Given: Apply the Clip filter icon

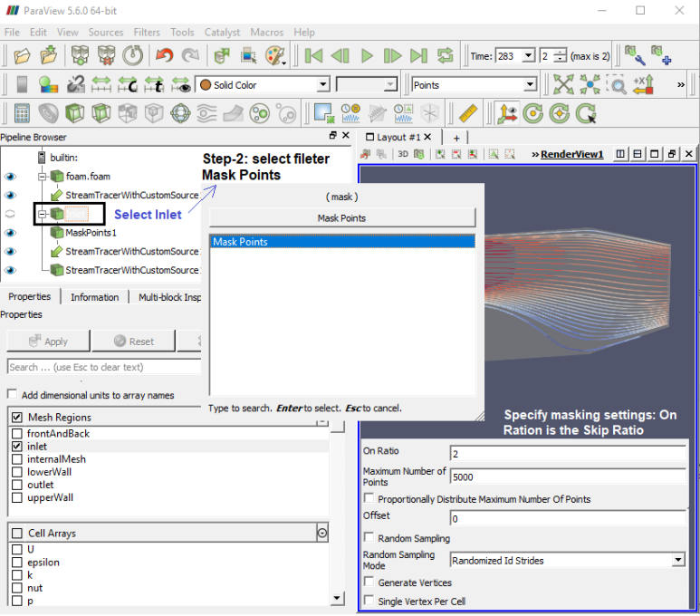Looking at the screenshot, I should pyautogui.click(x=75, y=113).
